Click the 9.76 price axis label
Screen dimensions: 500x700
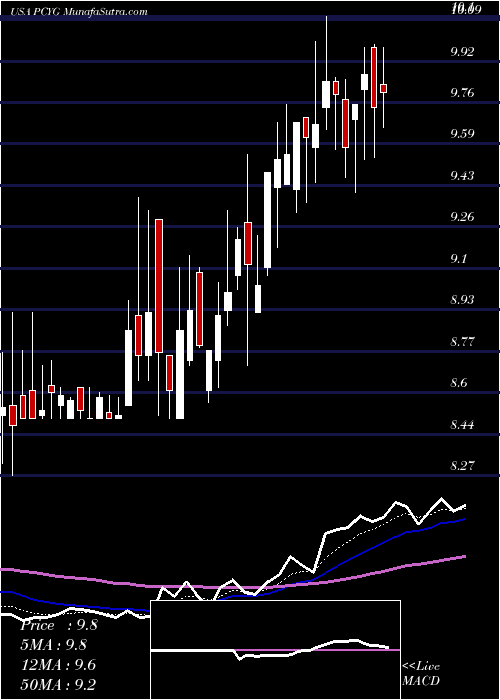point(462,93)
